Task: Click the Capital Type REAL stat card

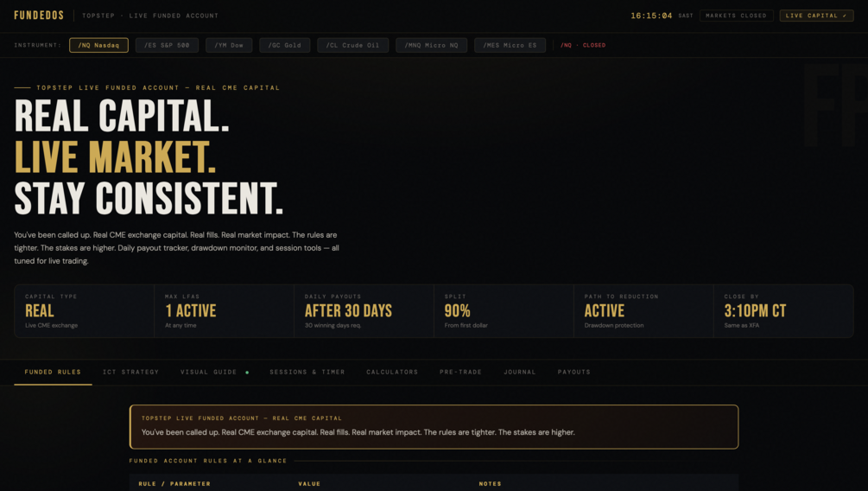Action: (84, 311)
